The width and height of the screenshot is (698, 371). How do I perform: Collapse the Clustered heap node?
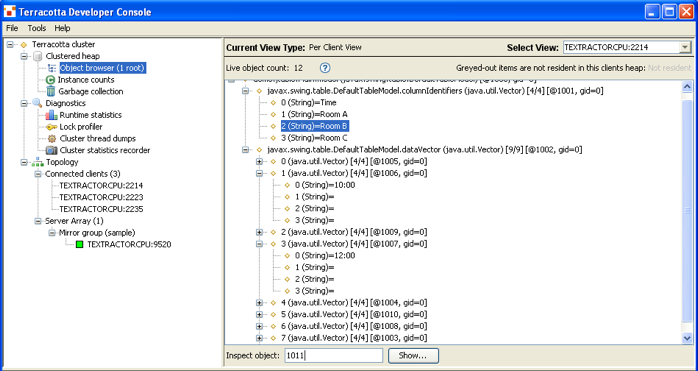[24, 56]
